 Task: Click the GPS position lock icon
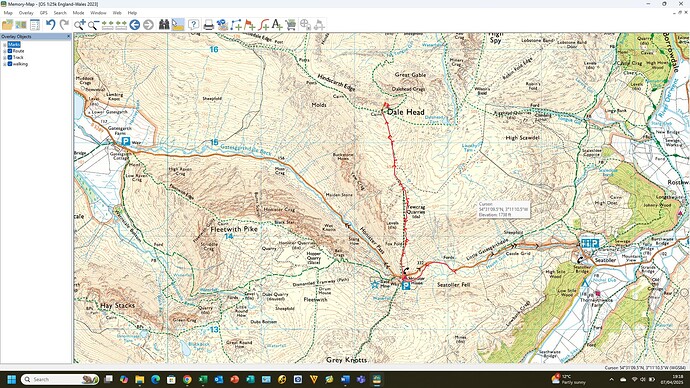click(x=305, y=25)
